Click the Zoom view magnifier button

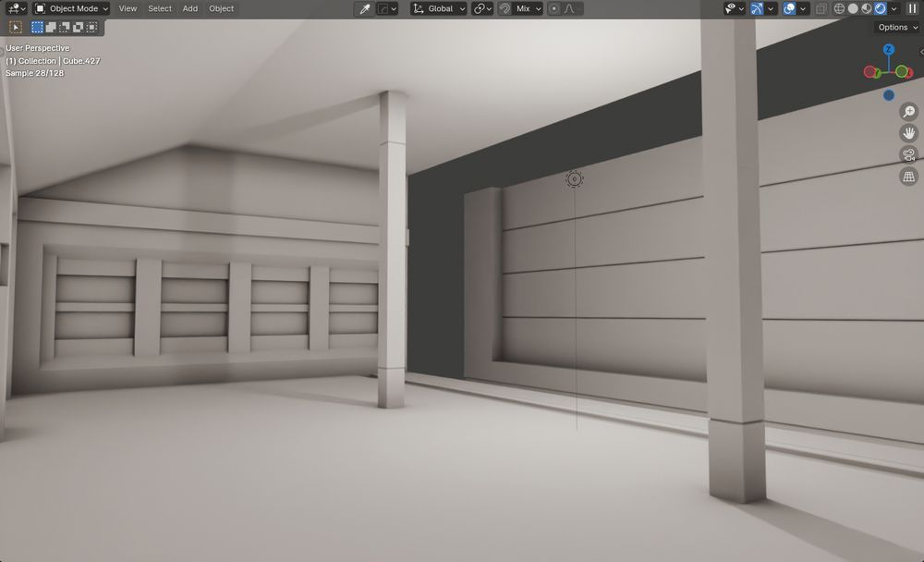tap(908, 112)
